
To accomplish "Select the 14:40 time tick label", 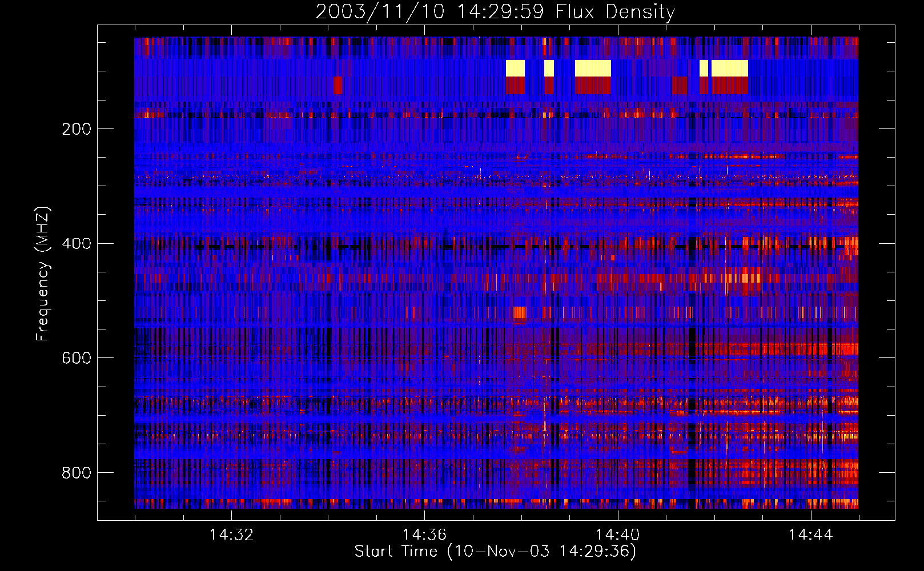I will point(617,534).
